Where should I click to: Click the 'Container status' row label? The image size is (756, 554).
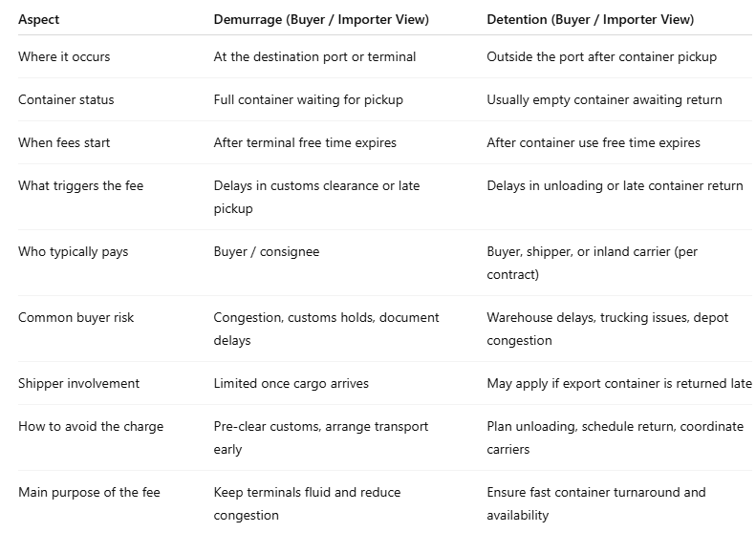point(66,99)
